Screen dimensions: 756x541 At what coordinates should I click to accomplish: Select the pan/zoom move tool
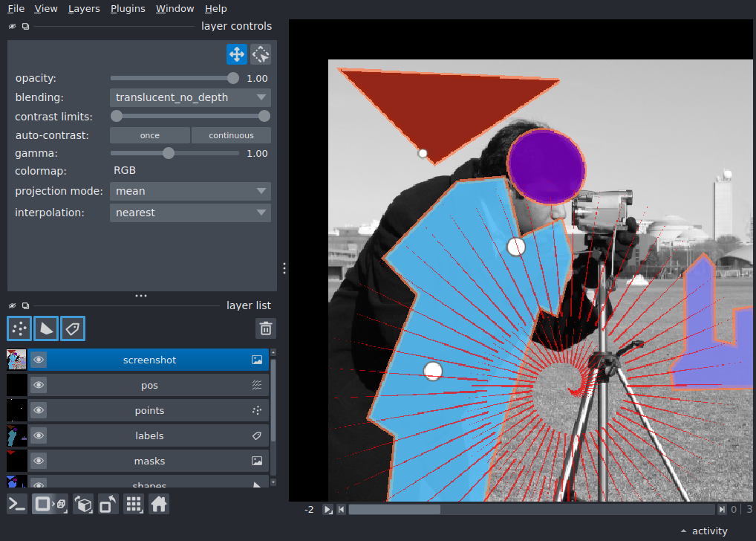(x=237, y=54)
